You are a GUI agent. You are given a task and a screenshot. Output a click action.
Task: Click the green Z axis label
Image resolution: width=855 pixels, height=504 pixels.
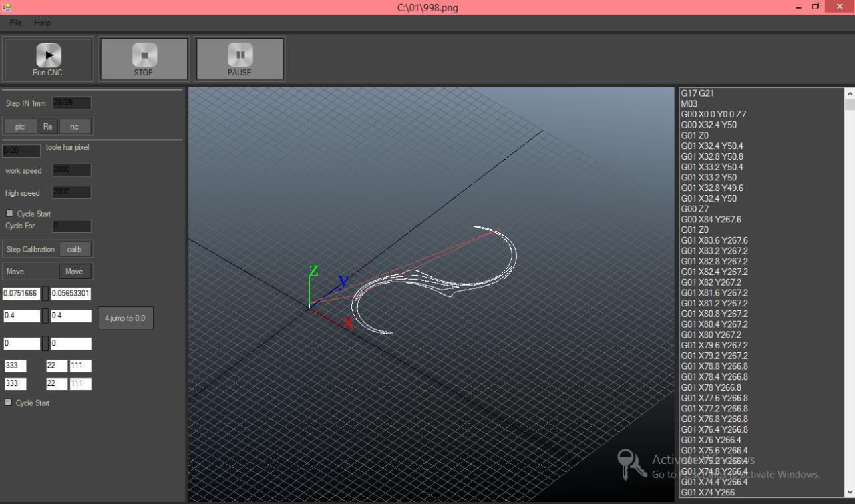pyautogui.click(x=313, y=271)
